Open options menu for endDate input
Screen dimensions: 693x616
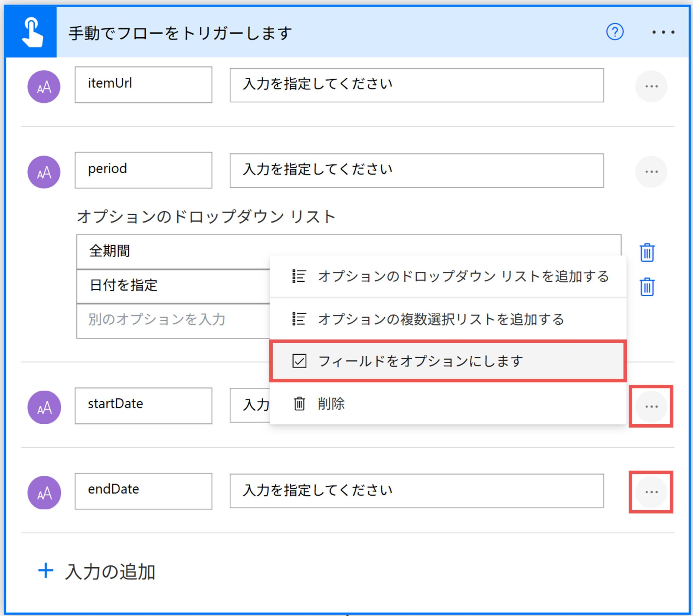tap(651, 492)
